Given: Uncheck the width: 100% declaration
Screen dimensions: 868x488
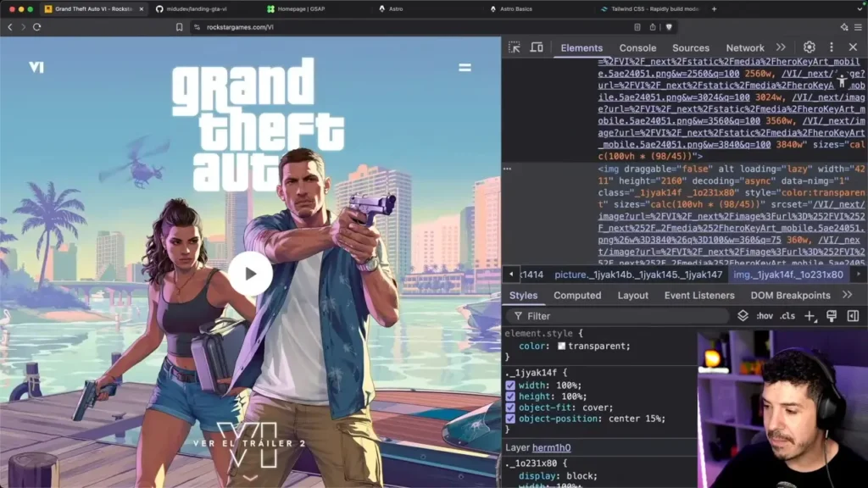Looking at the screenshot, I should (509, 385).
